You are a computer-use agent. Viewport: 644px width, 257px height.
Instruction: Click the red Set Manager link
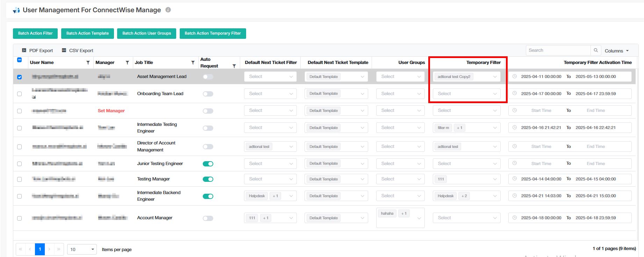pyautogui.click(x=111, y=111)
